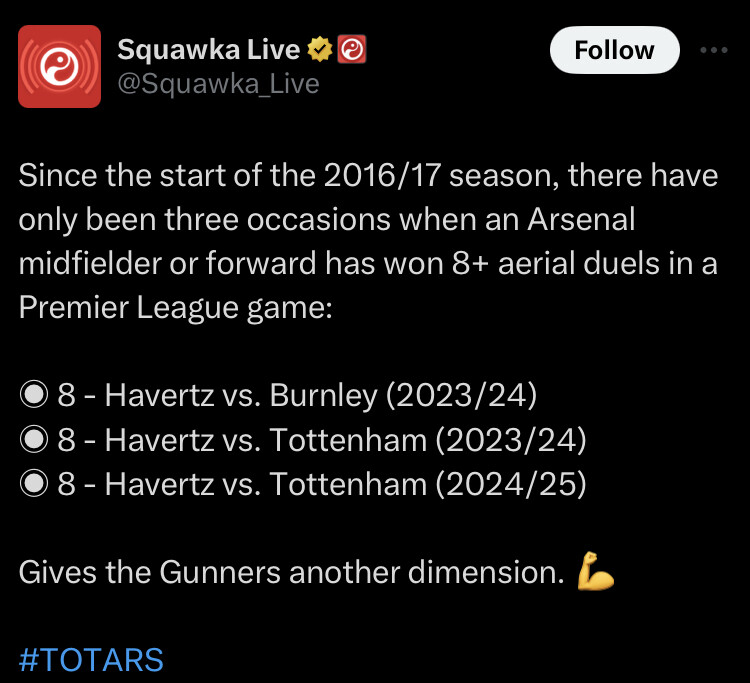The height and width of the screenshot is (683, 750).
Task: Select the radio bullet beside Tottenham (2023/24)
Action: tap(34, 439)
